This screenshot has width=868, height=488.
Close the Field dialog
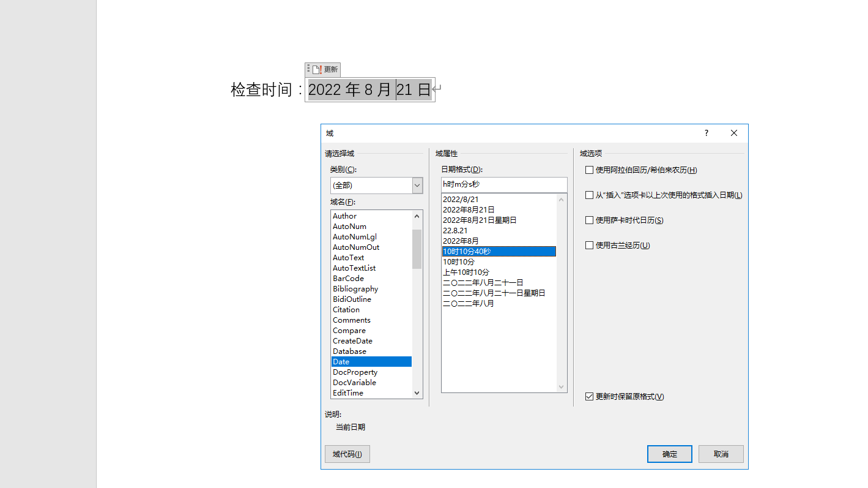point(734,133)
